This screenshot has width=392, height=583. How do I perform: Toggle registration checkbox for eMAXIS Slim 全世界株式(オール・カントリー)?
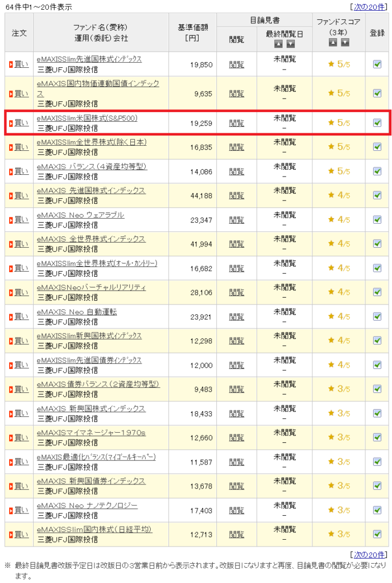[377, 268]
